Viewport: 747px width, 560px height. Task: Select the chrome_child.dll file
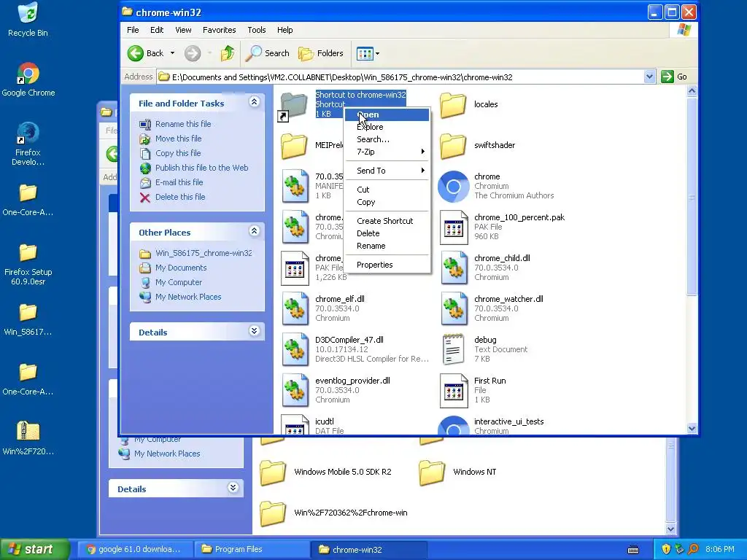[x=485, y=268]
